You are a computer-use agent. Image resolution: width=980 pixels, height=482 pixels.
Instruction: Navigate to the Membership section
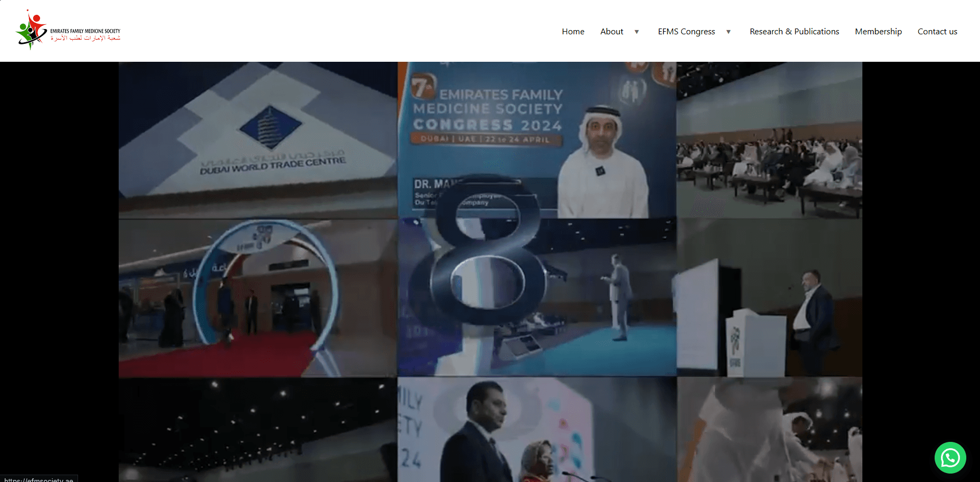coord(878,32)
